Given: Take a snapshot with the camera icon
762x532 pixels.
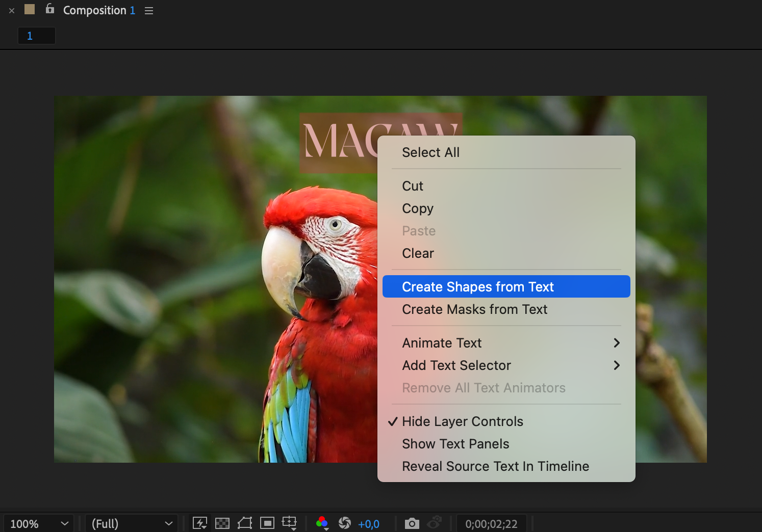Looking at the screenshot, I should [x=412, y=523].
